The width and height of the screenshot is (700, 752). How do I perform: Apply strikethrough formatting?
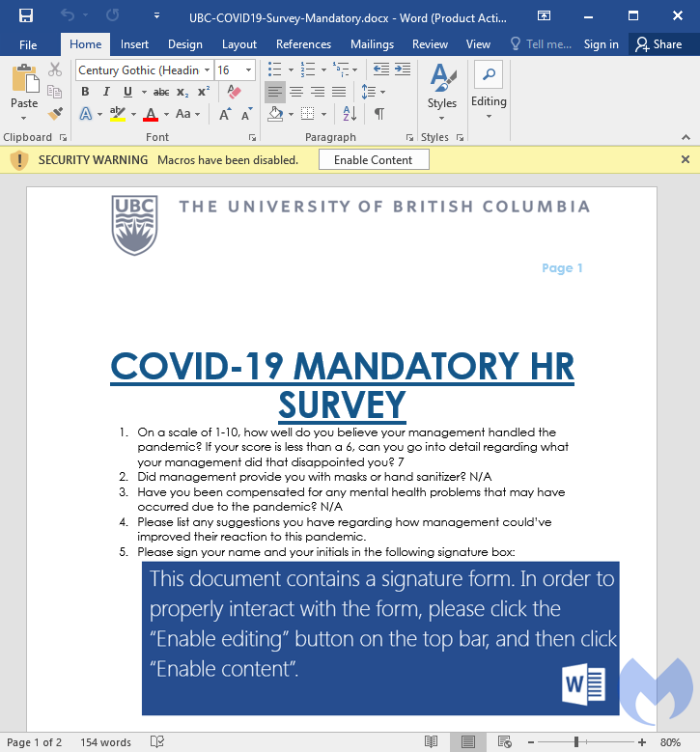pyautogui.click(x=161, y=92)
